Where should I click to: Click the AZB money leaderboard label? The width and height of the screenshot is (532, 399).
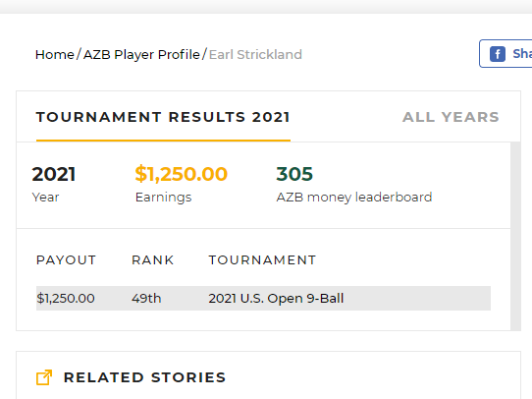pyautogui.click(x=354, y=198)
